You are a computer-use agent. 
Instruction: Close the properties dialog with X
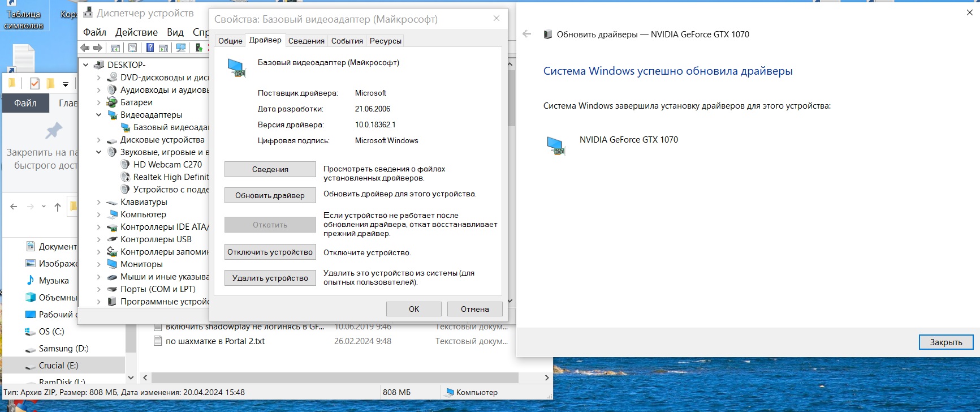point(497,19)
